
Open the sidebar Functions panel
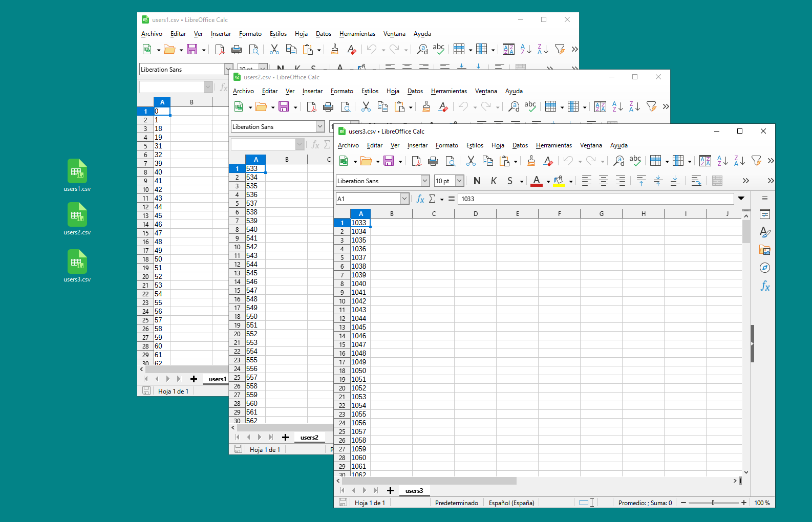click(x=765, y=286)
